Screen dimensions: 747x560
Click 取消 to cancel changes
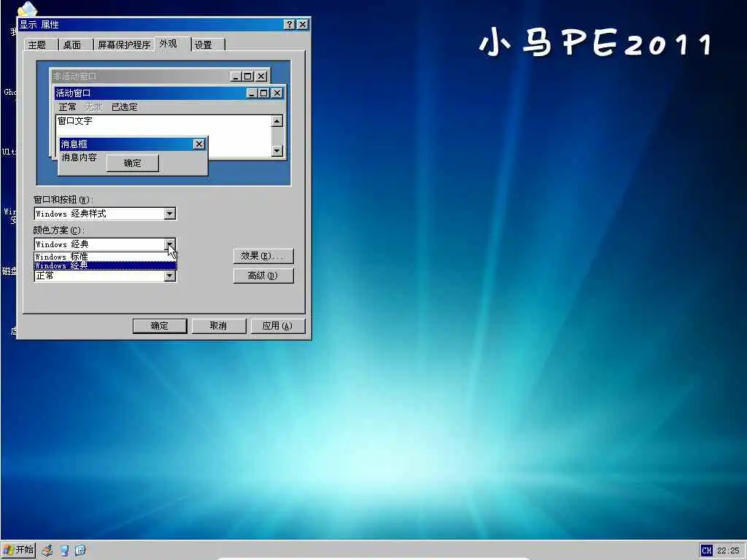tap(218, 326)
